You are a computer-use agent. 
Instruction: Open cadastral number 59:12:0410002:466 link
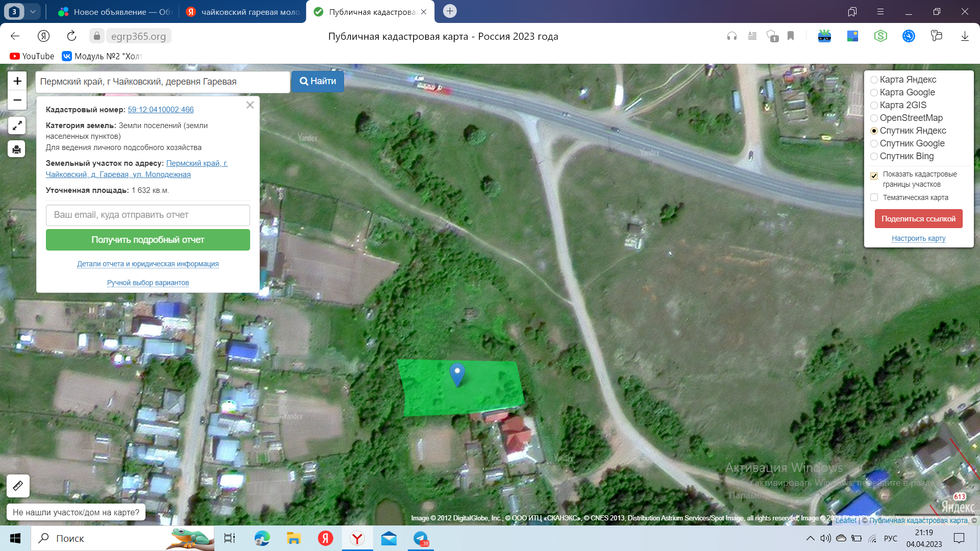point(160,110)
